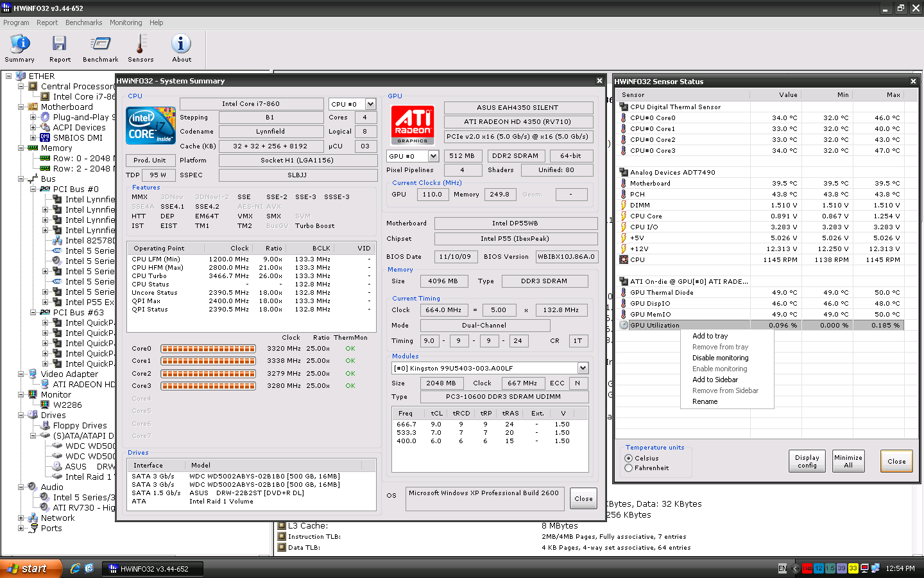Click the ATI Radeon Graphics logo
Screen dimensions: 924x578
point(413,125)
